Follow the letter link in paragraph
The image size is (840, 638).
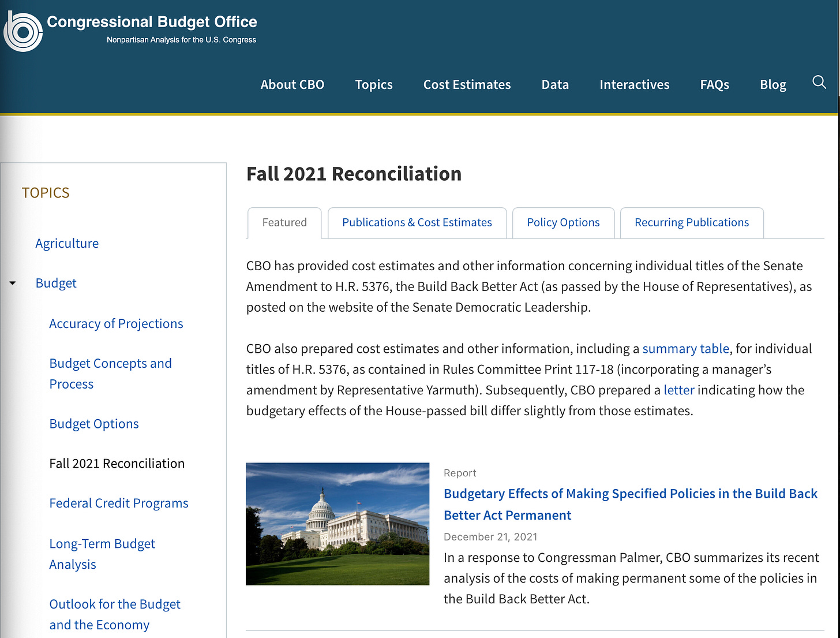click(x=679, y=390)
